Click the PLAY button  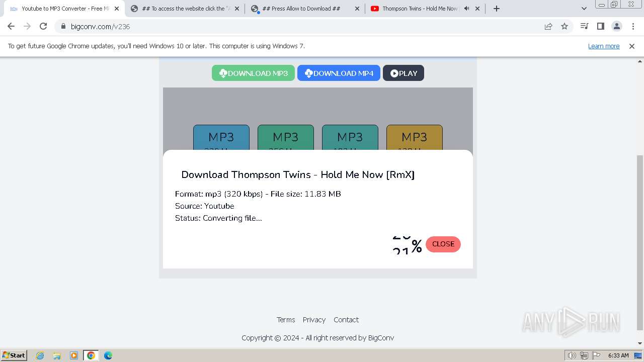pos(404,73)
